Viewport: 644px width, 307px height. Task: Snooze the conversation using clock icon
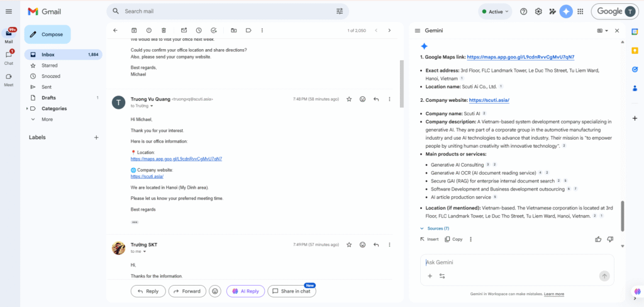[x=199, y=30]
